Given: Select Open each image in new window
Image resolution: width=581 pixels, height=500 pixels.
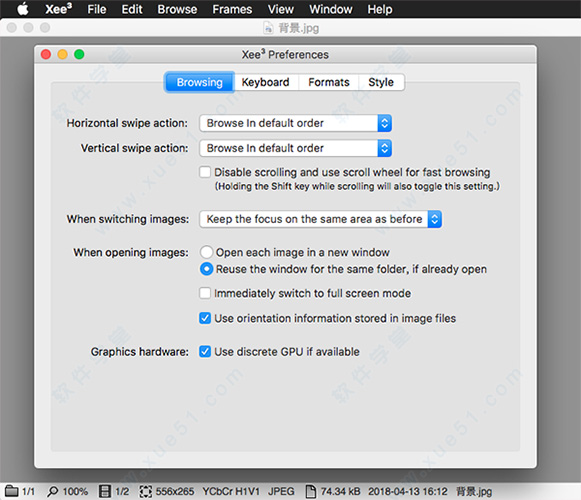Looking at the screenshot, I should 206,252.
